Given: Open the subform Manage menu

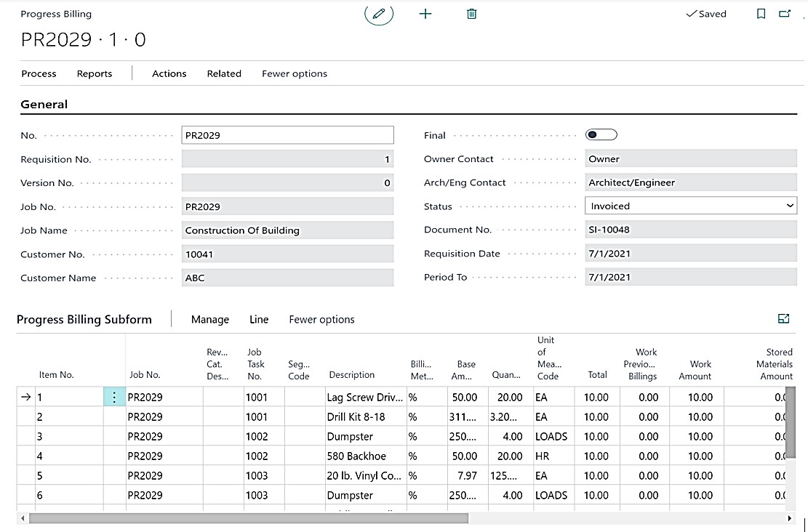Looking at the screenshot, I should pyautogui.click(x=209, y=319).
